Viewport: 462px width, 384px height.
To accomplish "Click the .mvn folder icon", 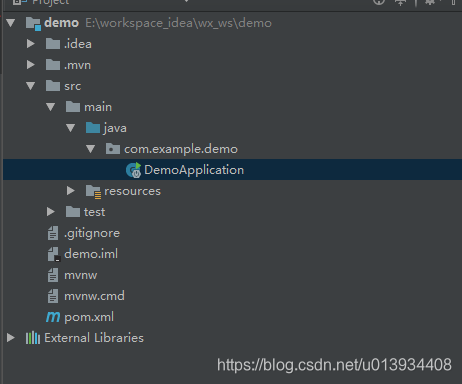I will coord(53,65).
